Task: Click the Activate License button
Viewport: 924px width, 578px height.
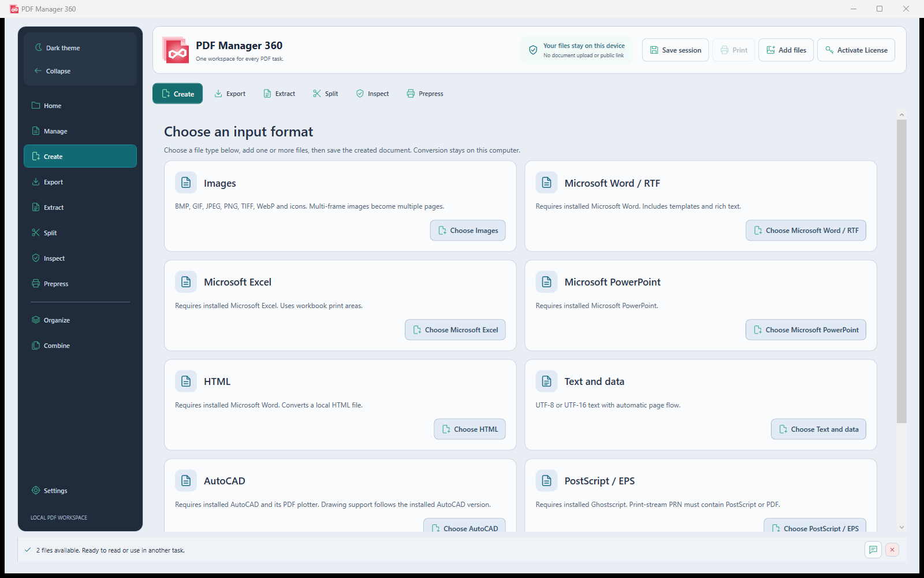Action: [856, 50]
